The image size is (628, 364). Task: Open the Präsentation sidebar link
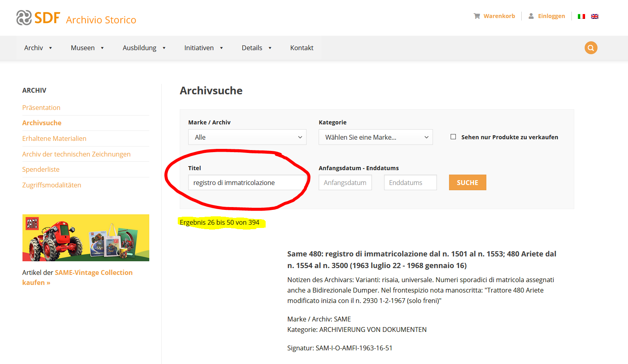[41, 108]
